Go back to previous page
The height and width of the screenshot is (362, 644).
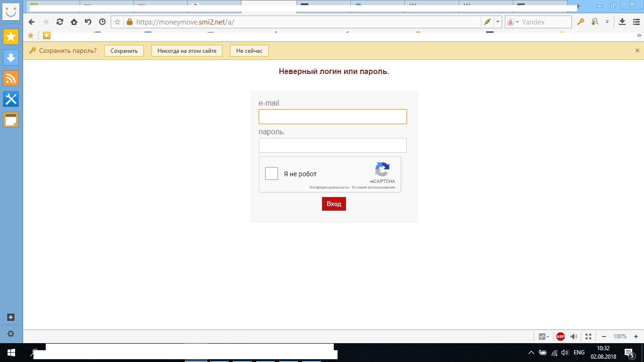click(32, 22)
